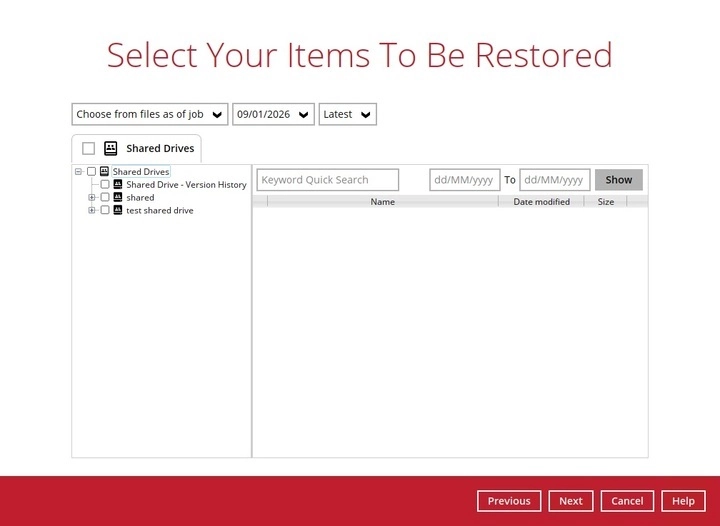Select the 'shared' tree label
Viewport: 720px width, 526px height.
tap(140, 197)
